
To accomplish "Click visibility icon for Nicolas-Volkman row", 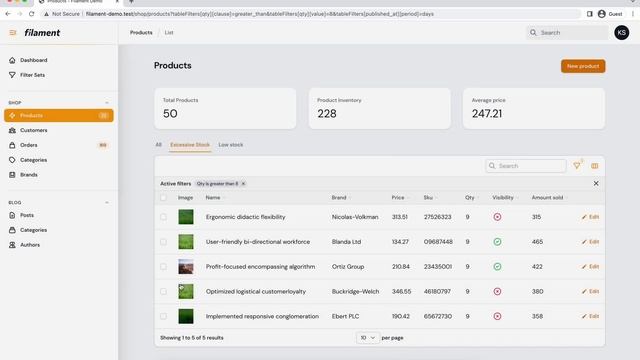I will coord(497,217).
